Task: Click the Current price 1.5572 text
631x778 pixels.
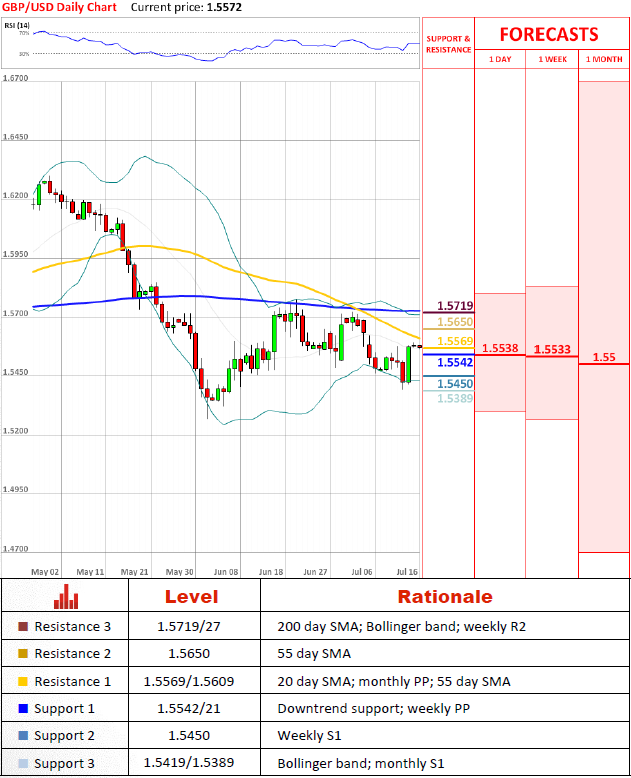Action: point(186,7)
